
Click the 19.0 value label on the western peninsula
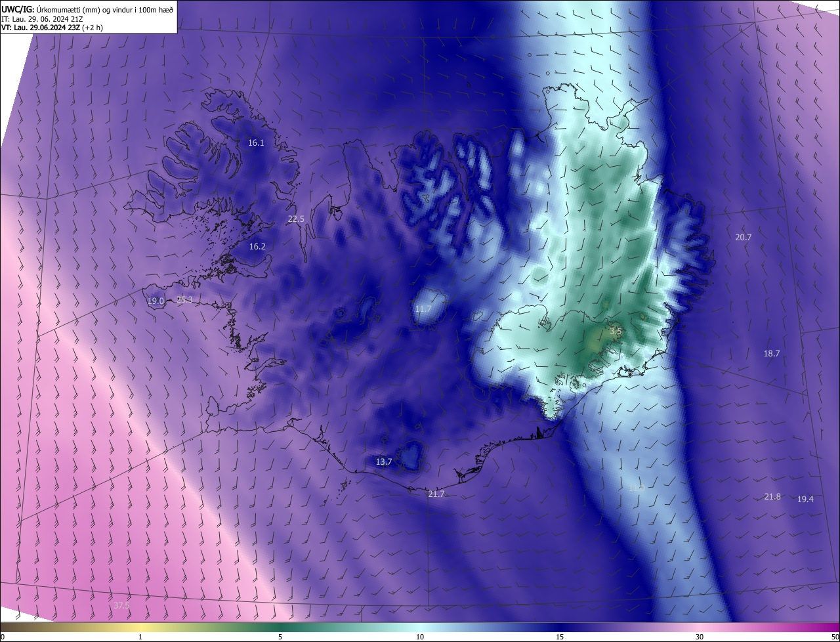[156, 301]
